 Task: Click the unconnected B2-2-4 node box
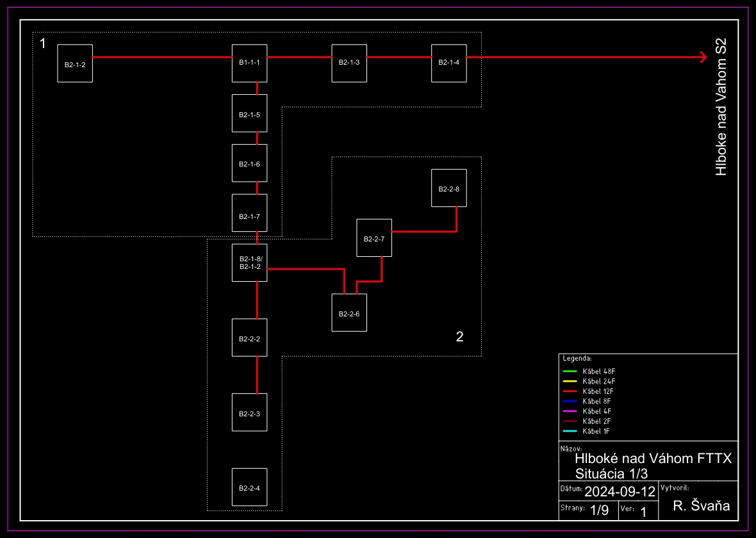(249, 487)
